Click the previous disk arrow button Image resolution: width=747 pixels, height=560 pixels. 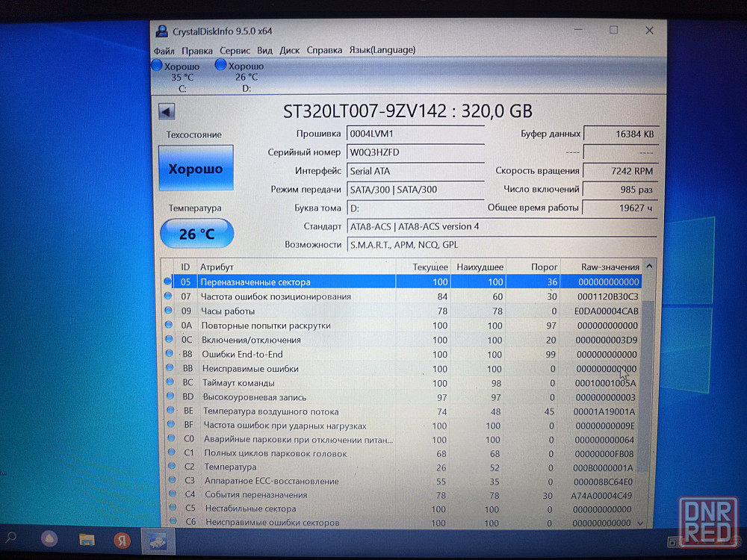[x=167, y=112]
